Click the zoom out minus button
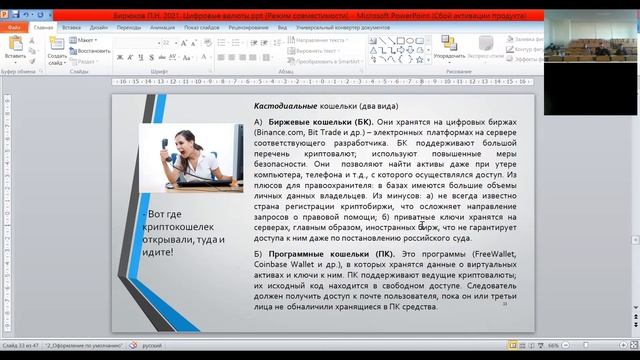This screenshot has height=360, width=640. pos(566,345)
